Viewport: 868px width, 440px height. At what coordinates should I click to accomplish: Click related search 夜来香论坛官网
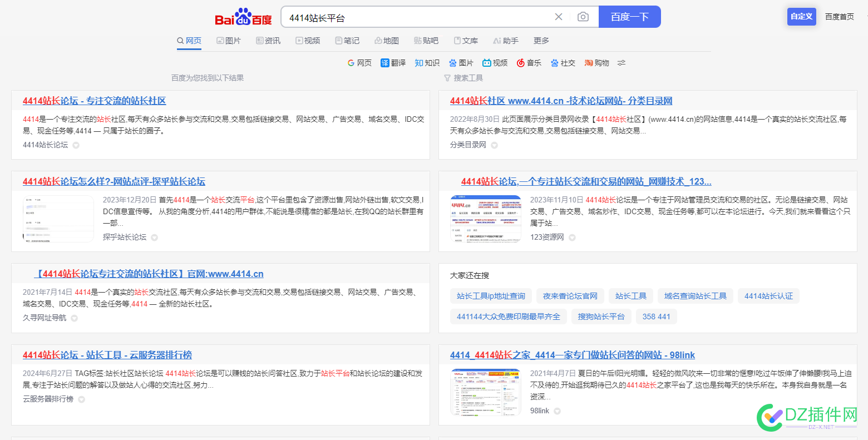(570, 296)
